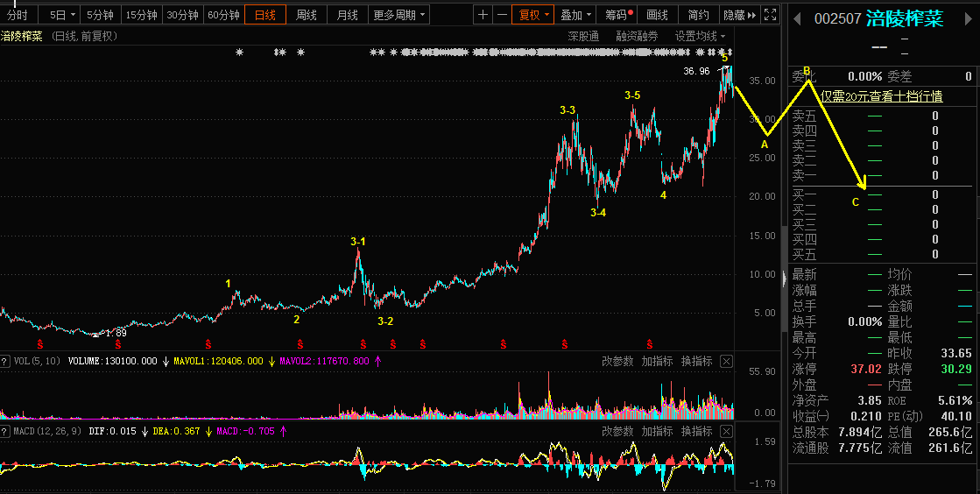Click 昨收 value 33.65
Viewport: 980px width, 494px height.
pos(956,353)
